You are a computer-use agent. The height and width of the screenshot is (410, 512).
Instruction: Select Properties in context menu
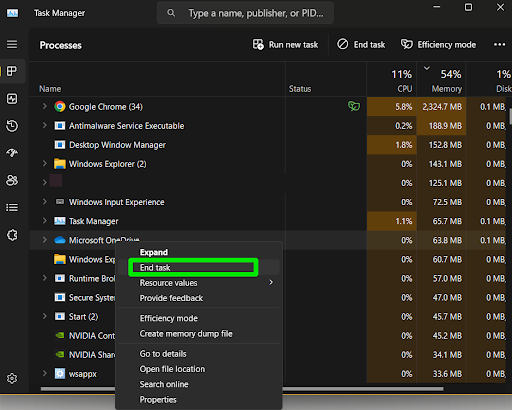pyautogui.click(x=199, y=400)
